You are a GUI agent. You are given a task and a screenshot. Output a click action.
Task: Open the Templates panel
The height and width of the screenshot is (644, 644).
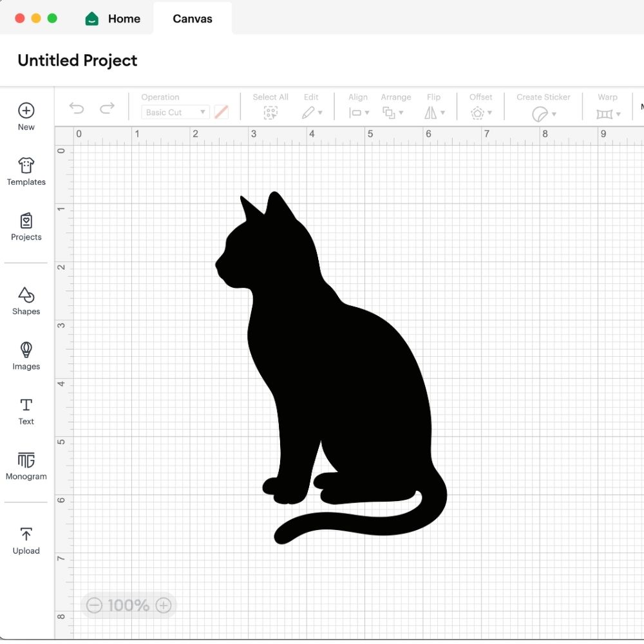click(x=26, y=172)
